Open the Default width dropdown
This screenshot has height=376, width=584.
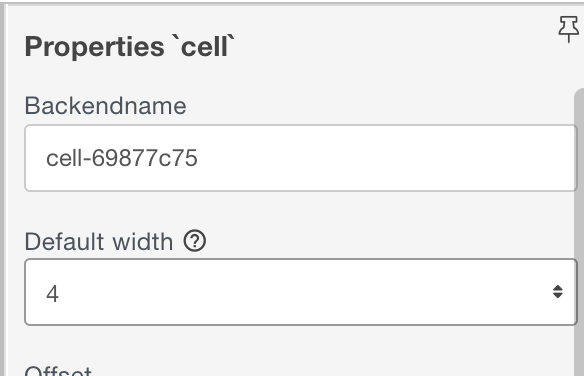coord(301,292)
